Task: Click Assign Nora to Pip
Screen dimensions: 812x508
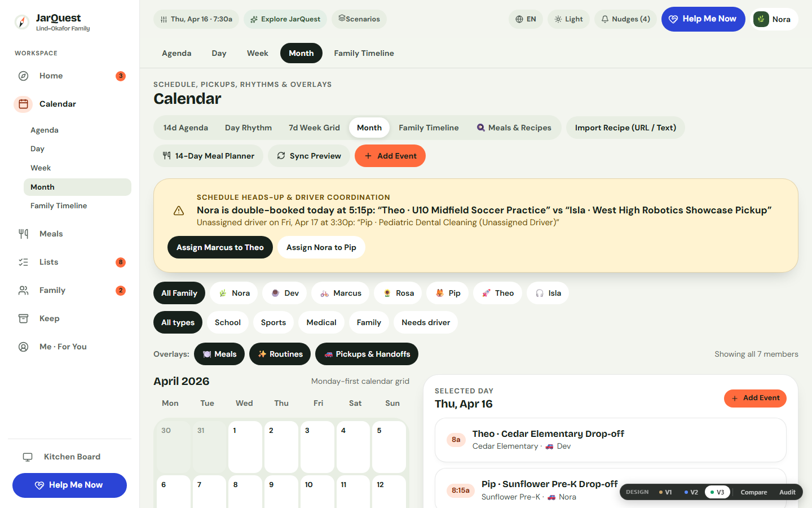Action: (x=321, y=247)
